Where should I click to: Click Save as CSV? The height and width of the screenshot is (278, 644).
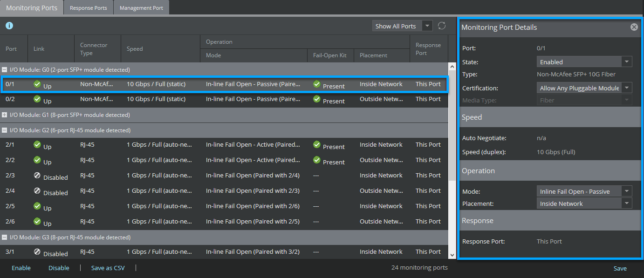tap(108, 268)
